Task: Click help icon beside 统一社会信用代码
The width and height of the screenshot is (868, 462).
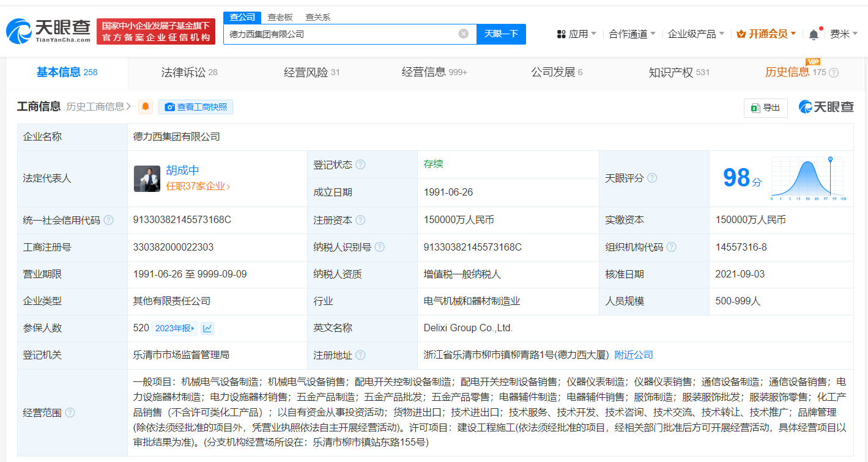Action: pos(108,220)
